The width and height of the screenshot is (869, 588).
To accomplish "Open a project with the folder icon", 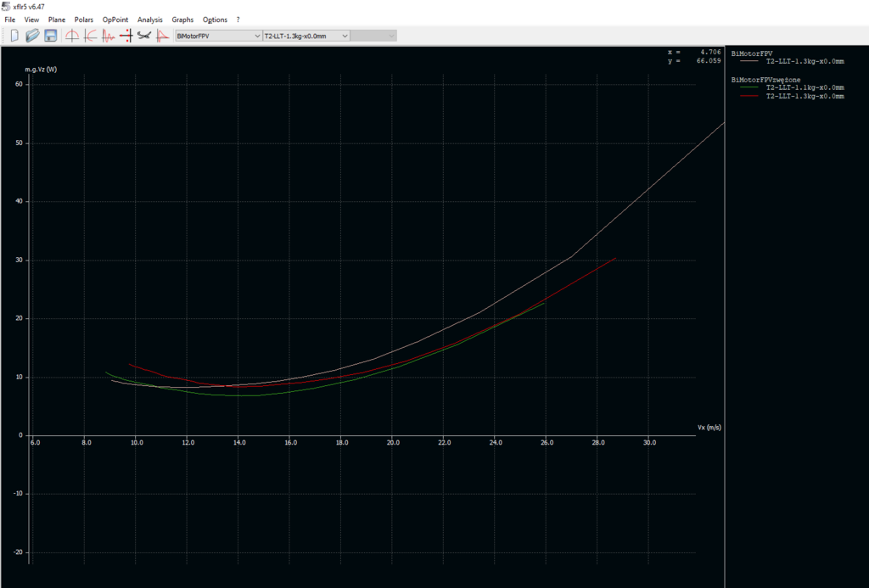I will [32, 36].
